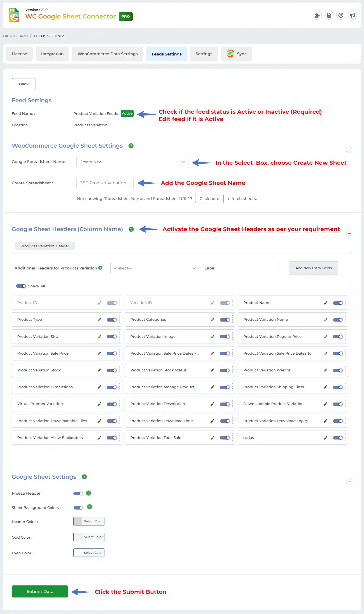Image resolution: width=364 pixels, height=614 pixels.
Task: Toggle off Product Variation Stock header
Action: click(111, 370)
